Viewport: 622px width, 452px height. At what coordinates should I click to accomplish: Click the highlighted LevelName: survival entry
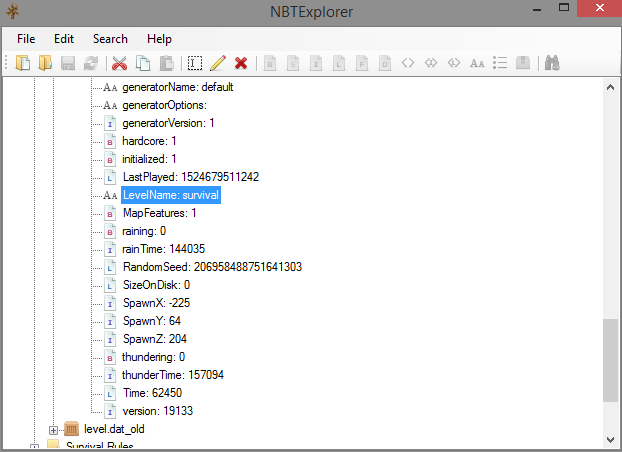[171, 195]
